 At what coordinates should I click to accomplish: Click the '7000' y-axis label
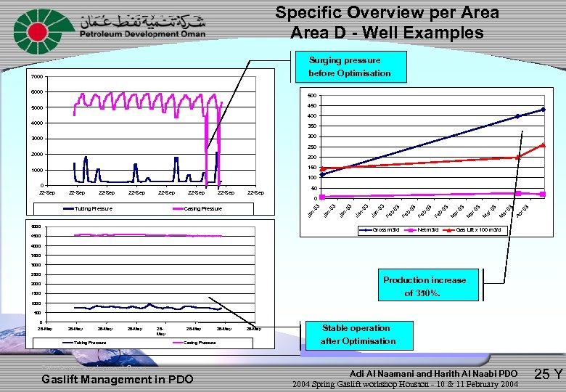coord(37,76)
